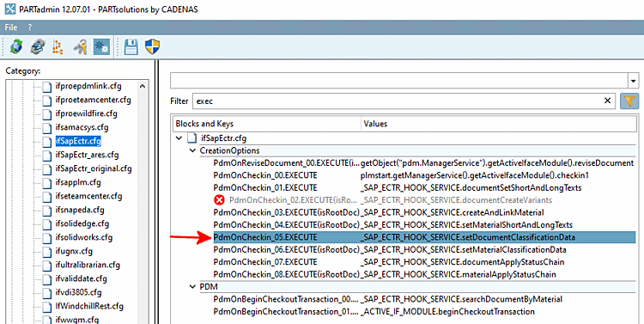
Task: Save using the floppy disk icon
Action: (x=131, y=47)
